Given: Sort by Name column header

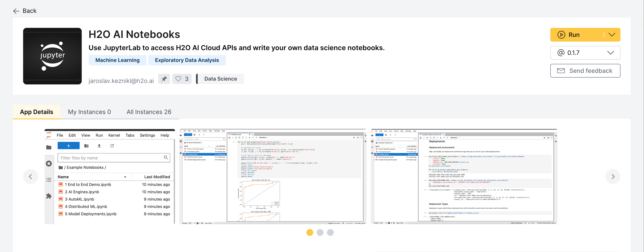Looking at the screenshot, I should click(x=93, y=177).
